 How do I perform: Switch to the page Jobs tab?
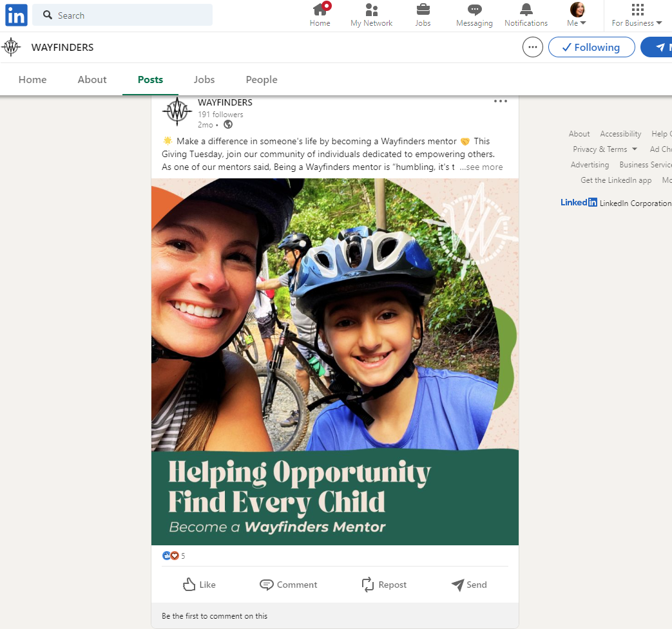click(204, 80)
